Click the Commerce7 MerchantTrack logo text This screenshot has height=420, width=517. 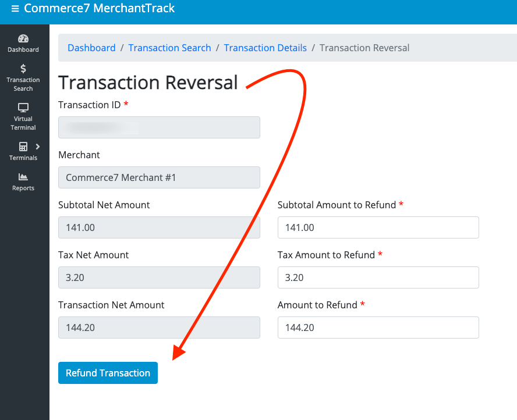pos(99,8)
